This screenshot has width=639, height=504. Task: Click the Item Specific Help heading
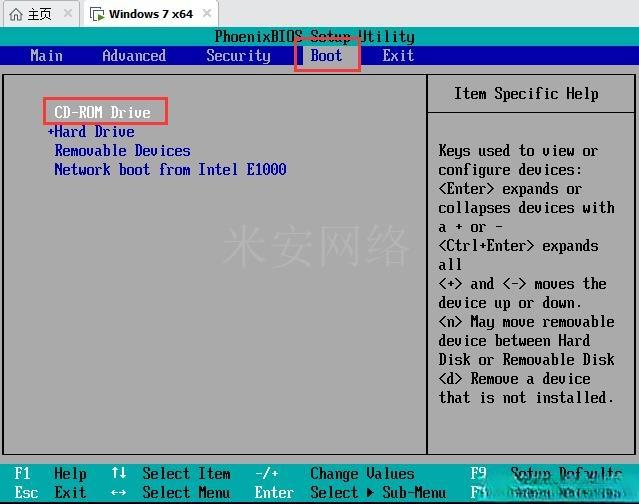526,94
